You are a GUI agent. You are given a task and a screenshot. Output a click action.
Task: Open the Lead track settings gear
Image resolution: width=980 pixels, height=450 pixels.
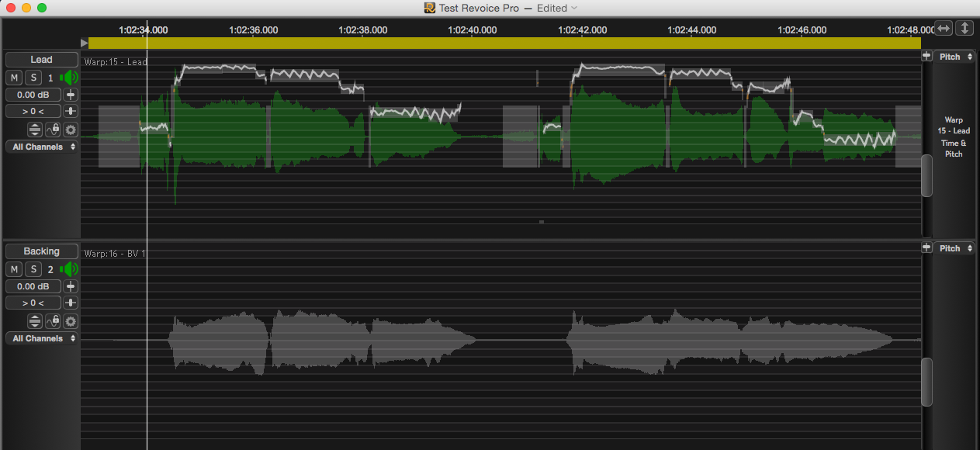[x=70, y=130]
